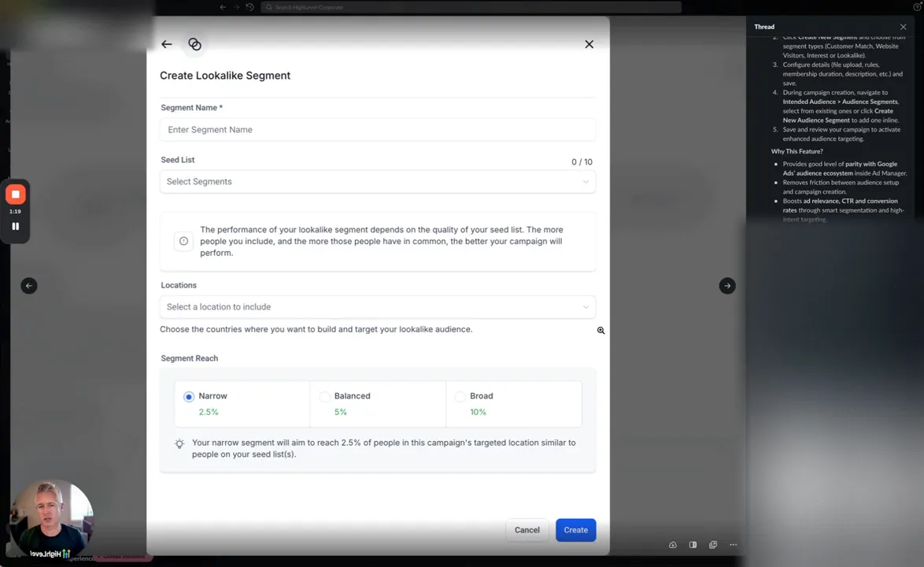The image size is (924, 567).
Task: Expand the Seed List segments chevron
Action: click(x=586, y=181)
